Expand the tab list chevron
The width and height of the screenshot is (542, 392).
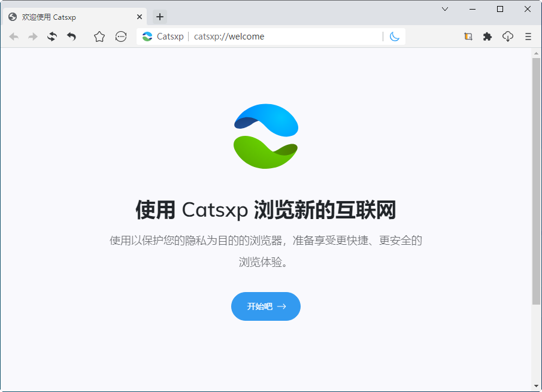pyautogui.click(x=445, y=9)
